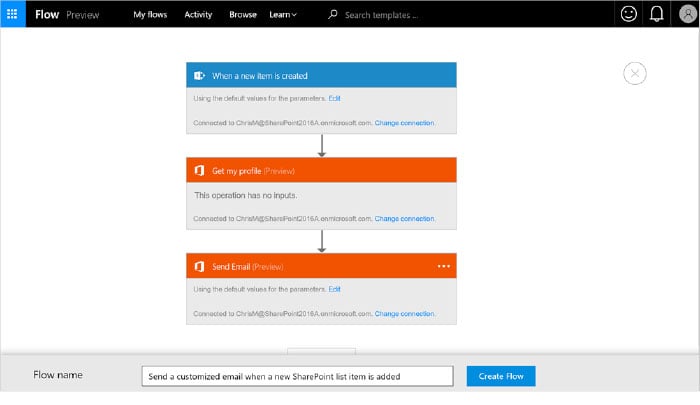The width and height of the screenshot is (700, 405).
Task: Select the 'When a new item is created' header
Action: [x=321, y=75]
